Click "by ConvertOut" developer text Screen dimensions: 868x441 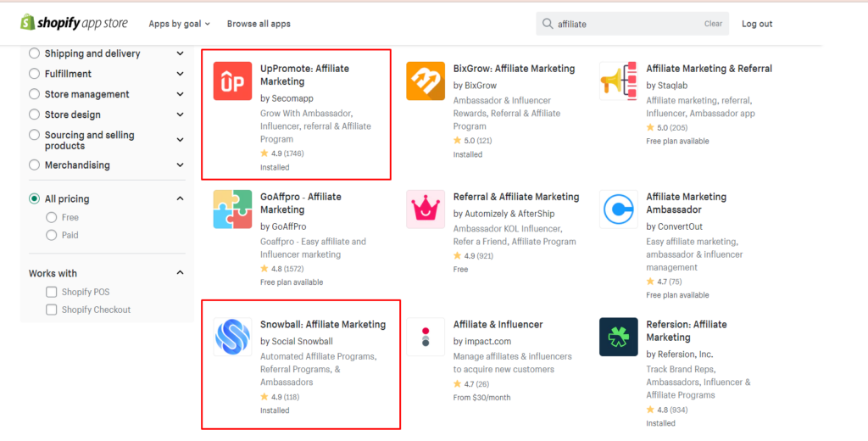(x=674, y=226)
